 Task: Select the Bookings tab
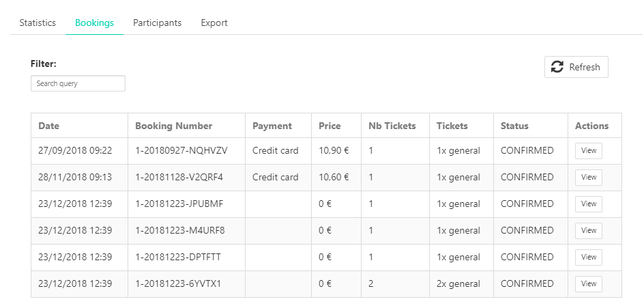[x=94, y=23]
